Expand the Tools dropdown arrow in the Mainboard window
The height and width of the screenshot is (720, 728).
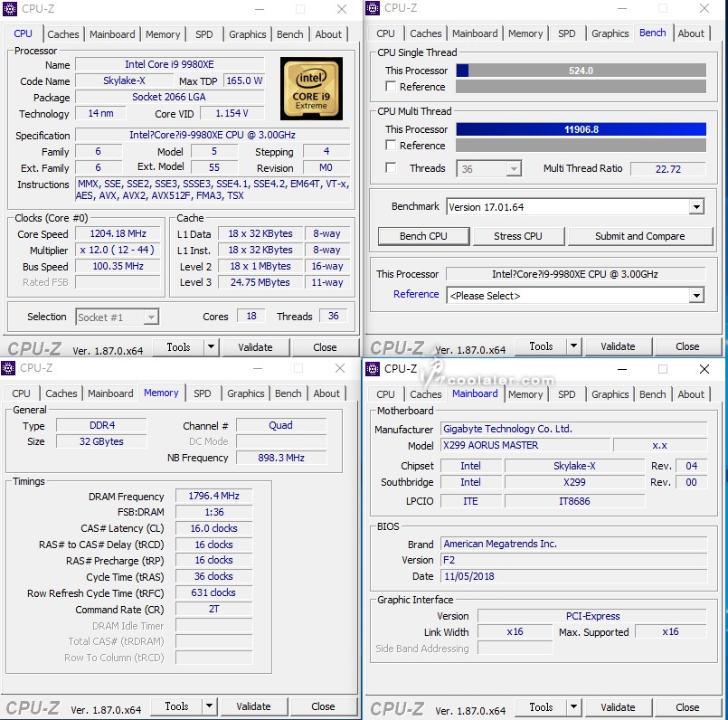click(x=574, y=707)
